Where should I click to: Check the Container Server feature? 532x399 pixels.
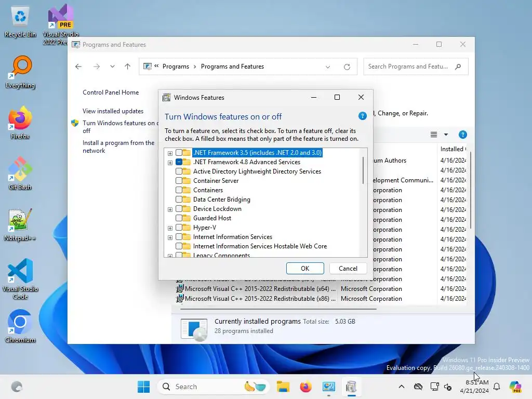point(179,181)
